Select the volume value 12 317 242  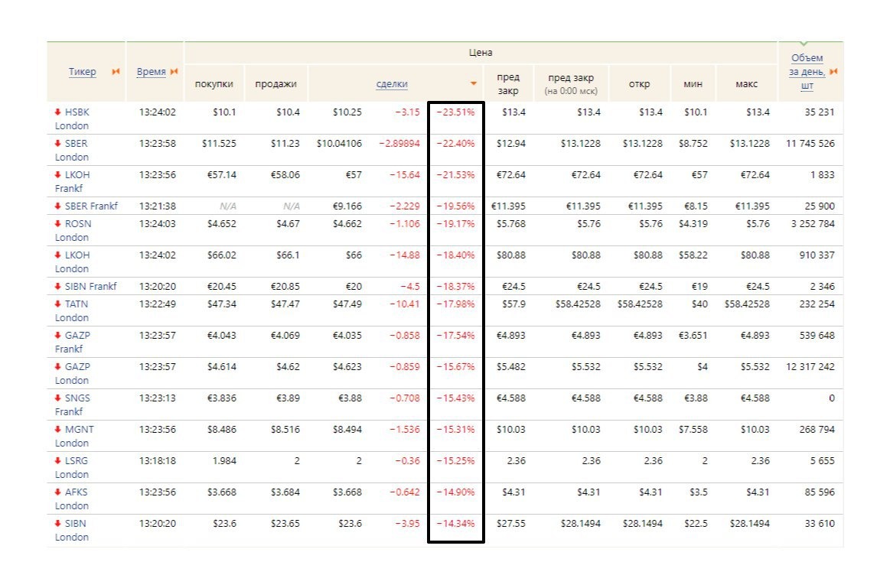(x=810, y=366)
